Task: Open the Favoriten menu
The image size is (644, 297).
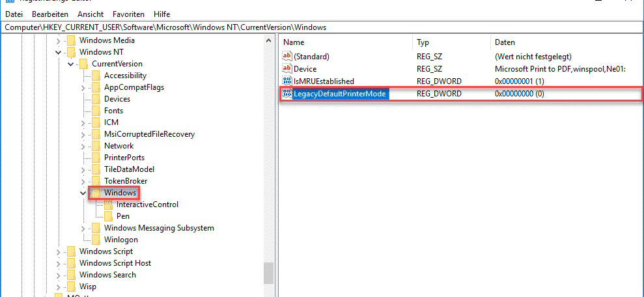Action: [x=128, y=14]
